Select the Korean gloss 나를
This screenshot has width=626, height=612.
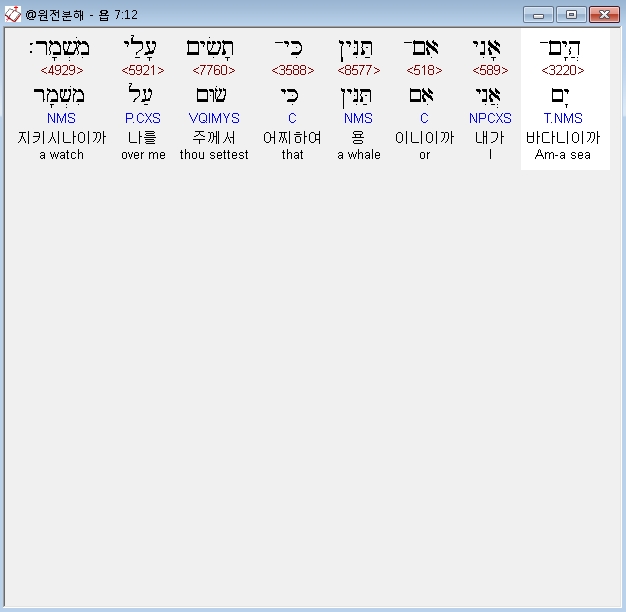(x=142, y=138)
